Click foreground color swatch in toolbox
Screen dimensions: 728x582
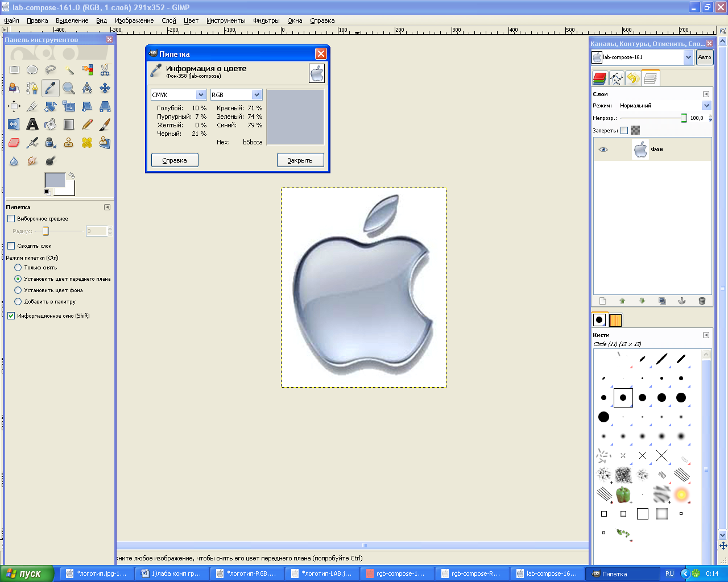coord(55,181)
